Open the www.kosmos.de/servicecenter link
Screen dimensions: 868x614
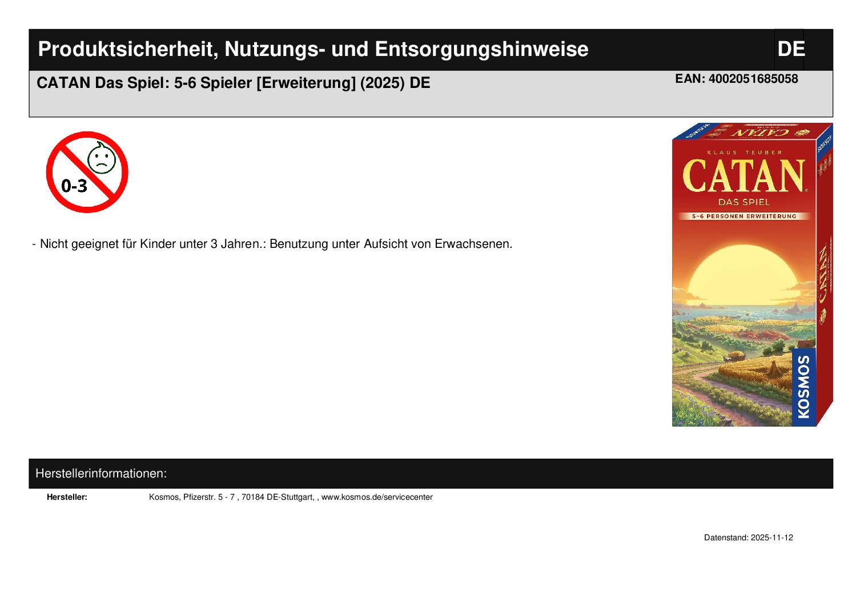pyautogui.click(x=377, y=497)
